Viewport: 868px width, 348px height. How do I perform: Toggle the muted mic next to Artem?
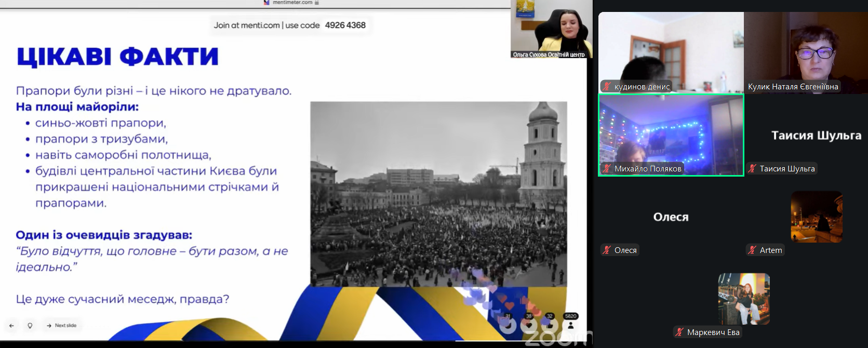(x=752, y=250)
